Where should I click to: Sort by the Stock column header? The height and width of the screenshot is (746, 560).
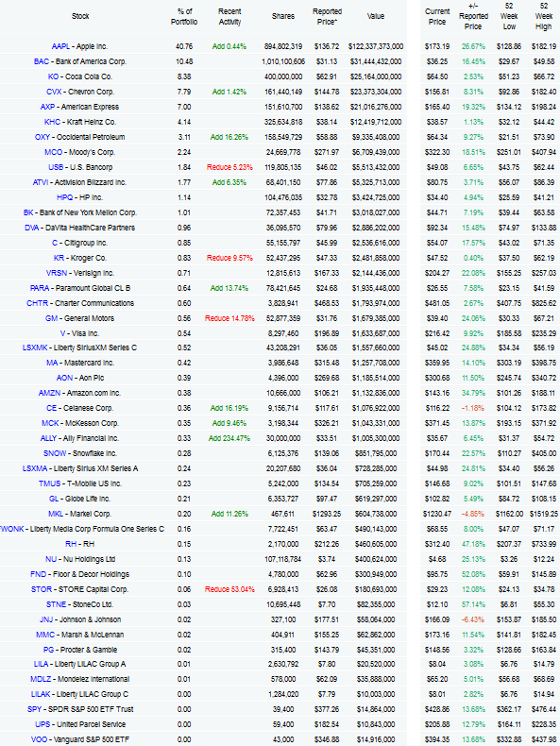80,16
